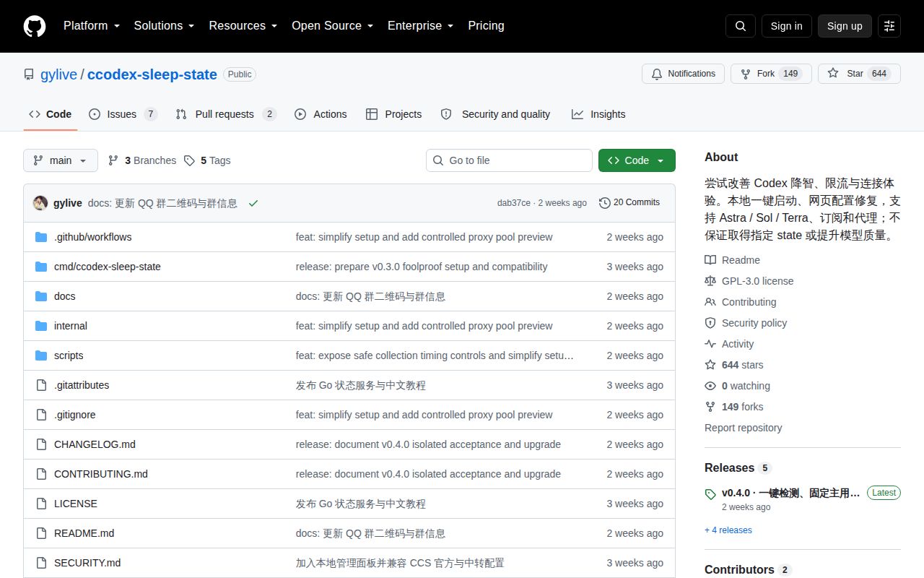The image size is (924, 578).
Task: Click the Sign in button
Action: [x=786, y=26]
